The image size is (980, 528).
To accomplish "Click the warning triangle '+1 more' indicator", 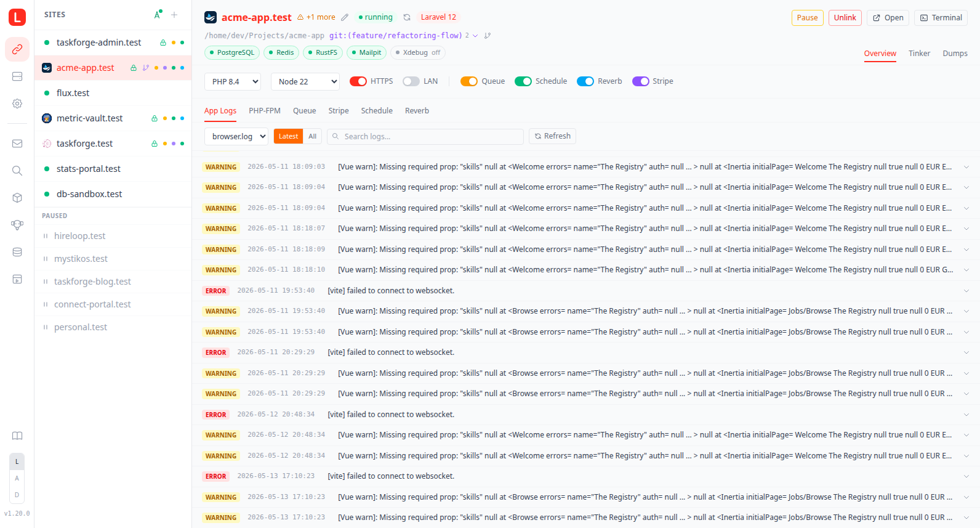I will point(316,17).
